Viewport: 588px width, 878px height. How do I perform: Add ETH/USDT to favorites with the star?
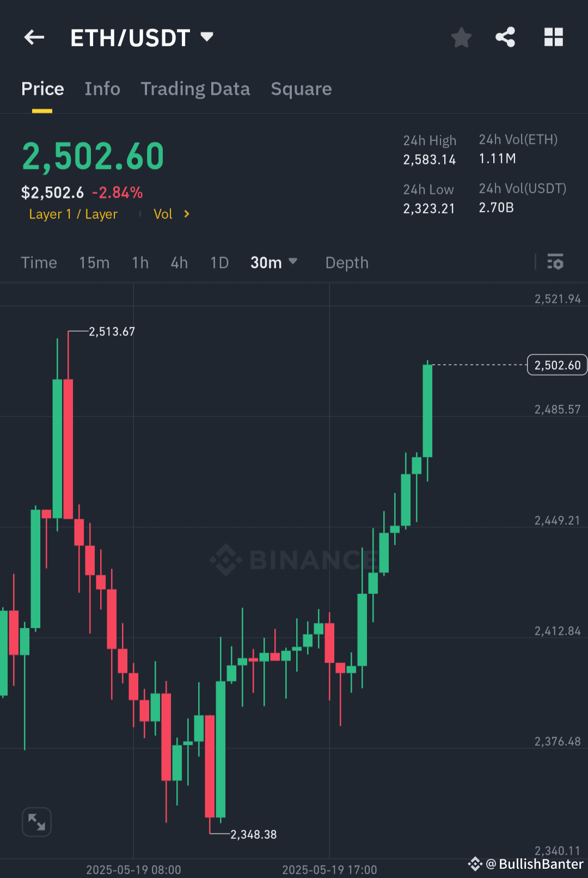click(461, 37)
